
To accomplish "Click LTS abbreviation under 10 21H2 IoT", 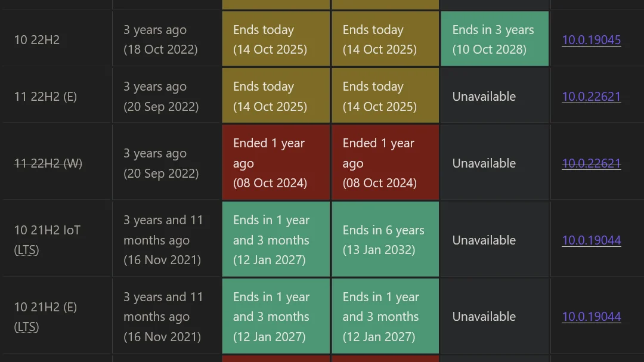I will coord(27,250).
